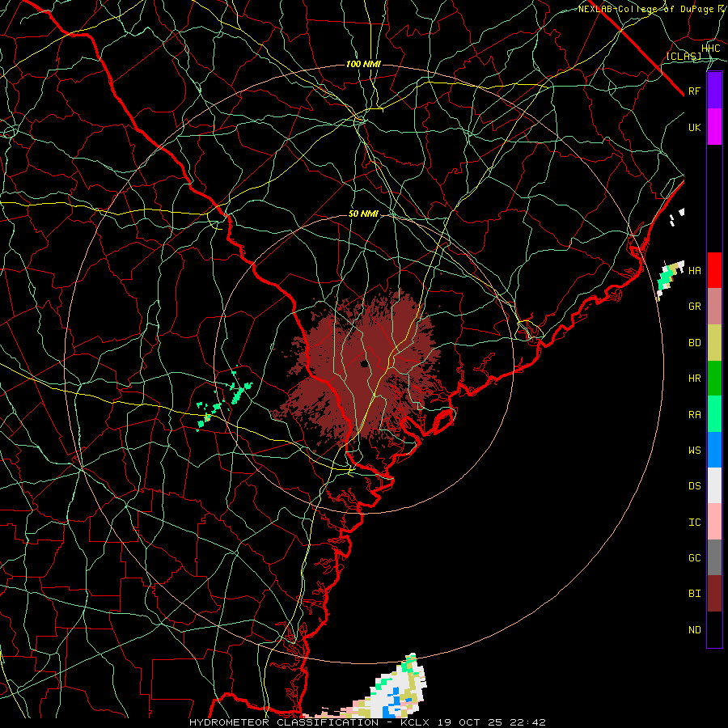The height and width of the screenshot is (728, 728).
Task: Click the red HA legend color swatch
Action: [714, 270]
